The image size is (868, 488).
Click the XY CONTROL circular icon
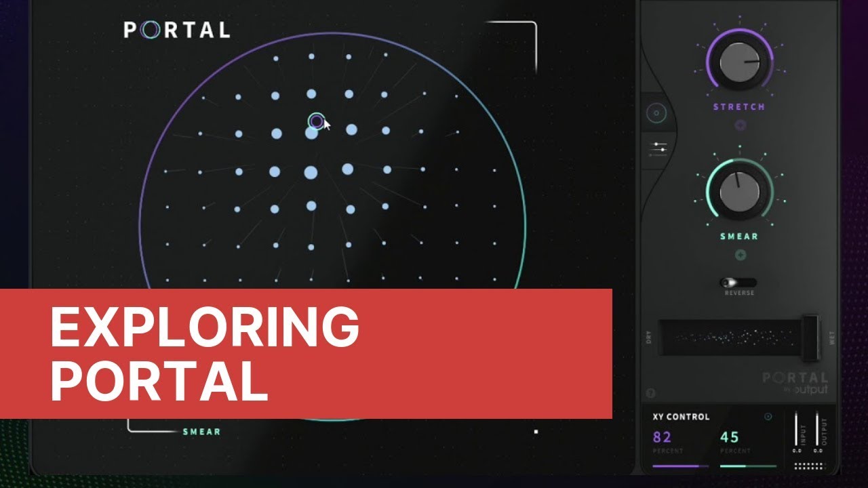pyautogui.click(x=768, y=417)
